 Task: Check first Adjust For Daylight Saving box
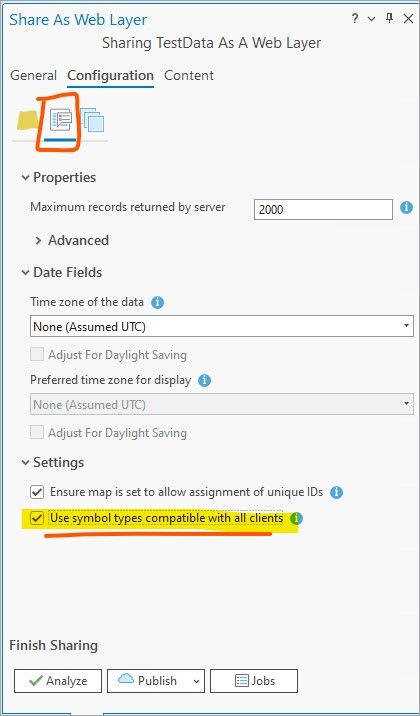coord(37,354)
